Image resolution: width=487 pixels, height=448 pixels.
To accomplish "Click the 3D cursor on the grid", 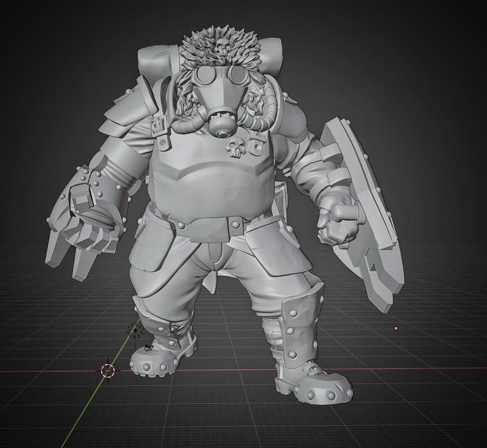I will coord(108,370).
